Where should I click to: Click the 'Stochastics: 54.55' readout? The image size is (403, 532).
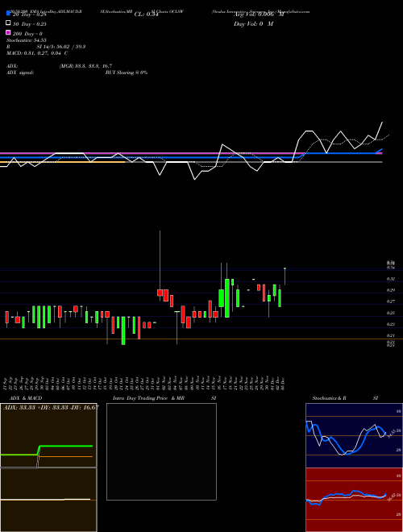point(27,40)
